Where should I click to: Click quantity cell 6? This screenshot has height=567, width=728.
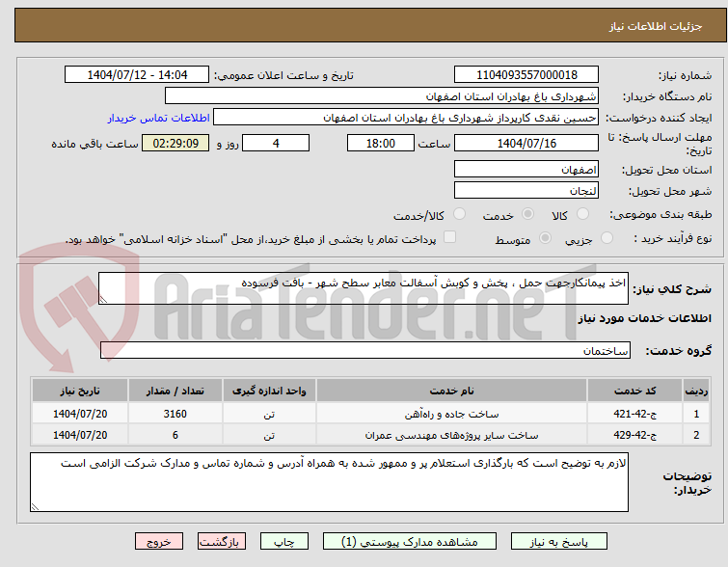[x=175, y=435]
